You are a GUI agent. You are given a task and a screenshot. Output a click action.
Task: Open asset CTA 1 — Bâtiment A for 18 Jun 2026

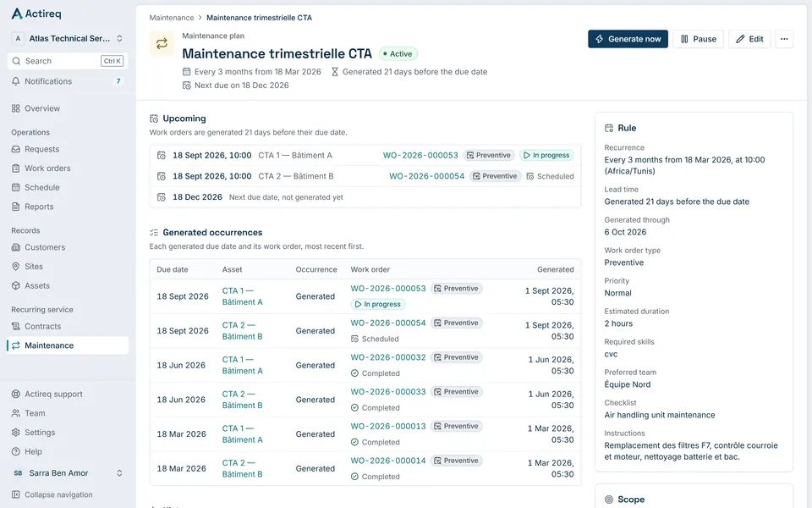243,366
